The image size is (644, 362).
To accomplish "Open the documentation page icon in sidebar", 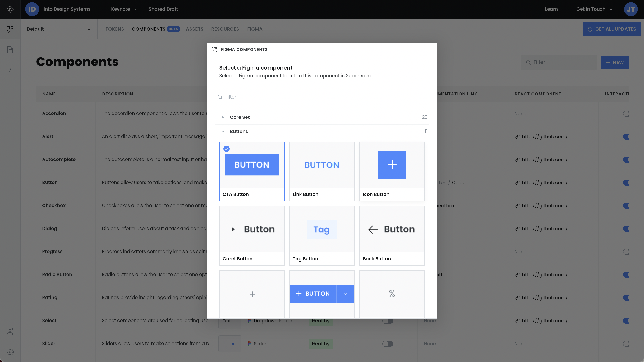I will [10, 49].
